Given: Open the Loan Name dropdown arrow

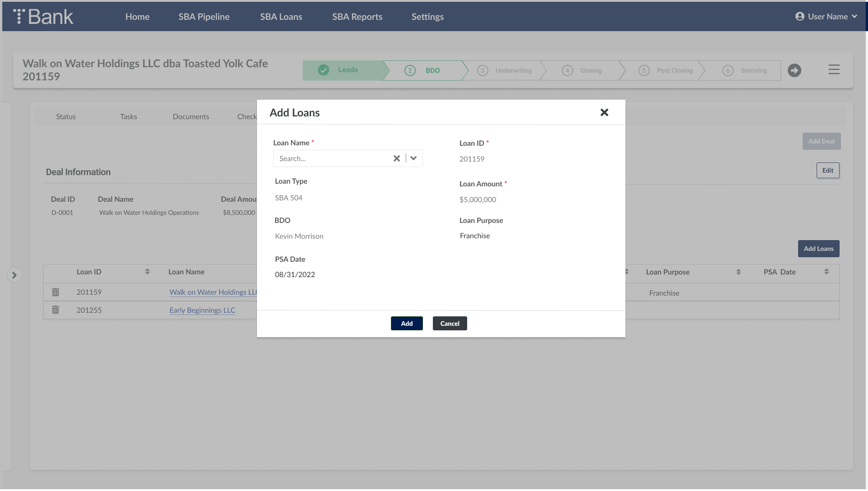Looking at the screenshot, I should coord(413,158).
